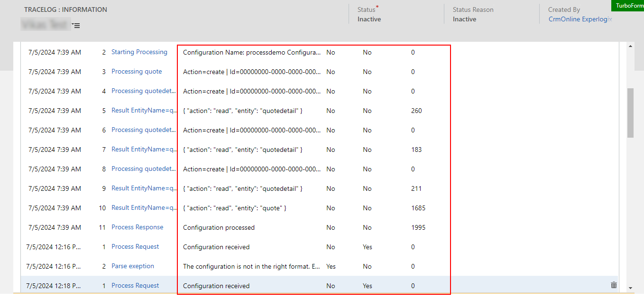Open the Processing quotedet... entry numbered 8

(x=144, y=169)
